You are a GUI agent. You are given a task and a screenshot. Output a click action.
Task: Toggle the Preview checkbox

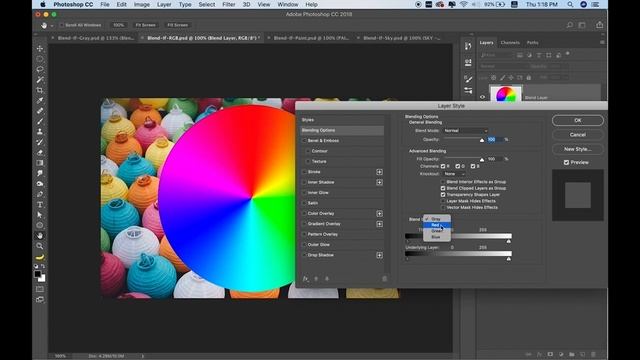(x=566, y=162)
